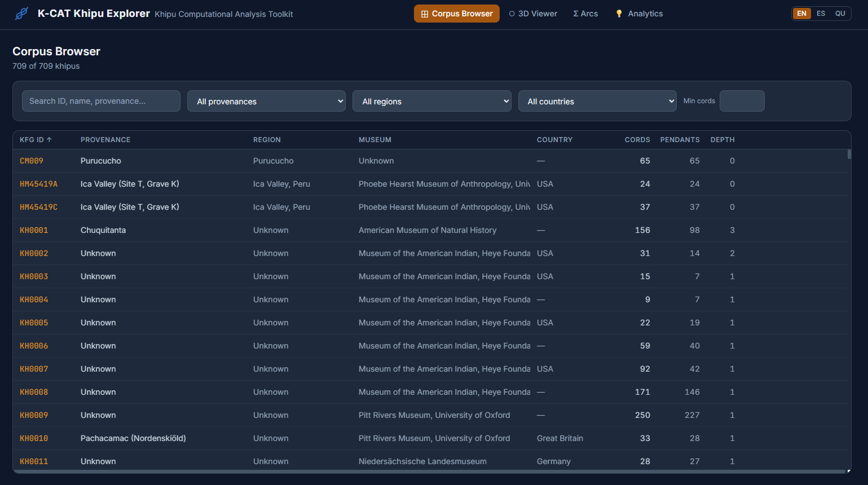Click the Min cords input field
The width and height of the screenshot is (868, 485).
pyautogui.click(x=742, y=102)
